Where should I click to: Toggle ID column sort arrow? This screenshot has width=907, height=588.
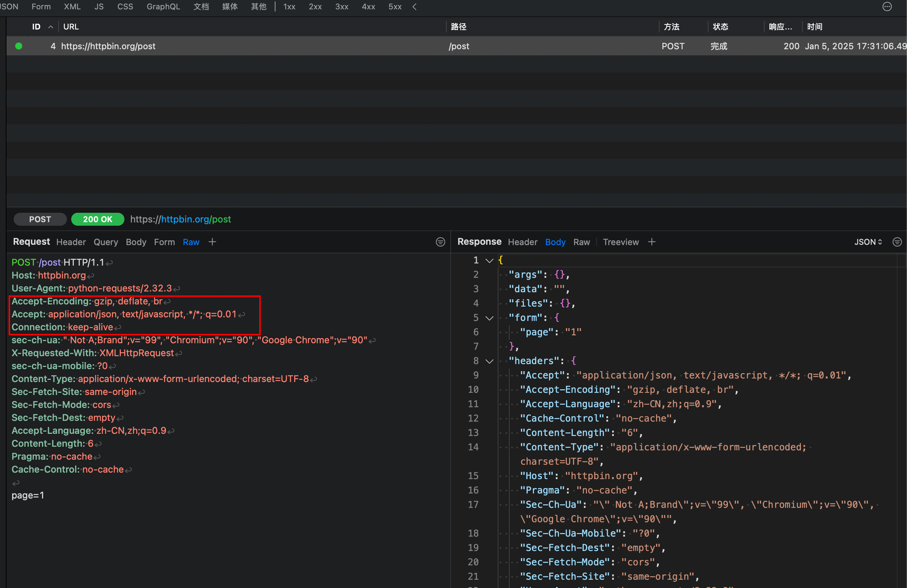(x=50, y=27)
